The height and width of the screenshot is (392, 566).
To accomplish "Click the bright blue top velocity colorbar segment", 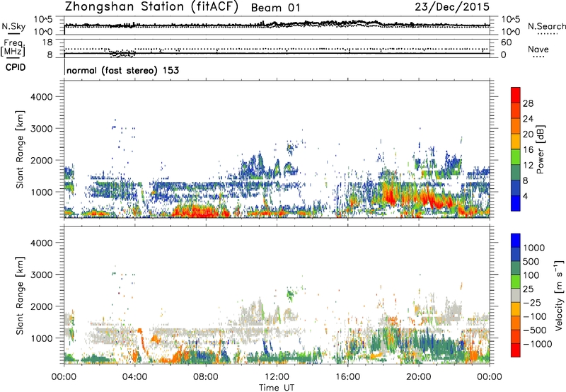I will pos(516,241).
